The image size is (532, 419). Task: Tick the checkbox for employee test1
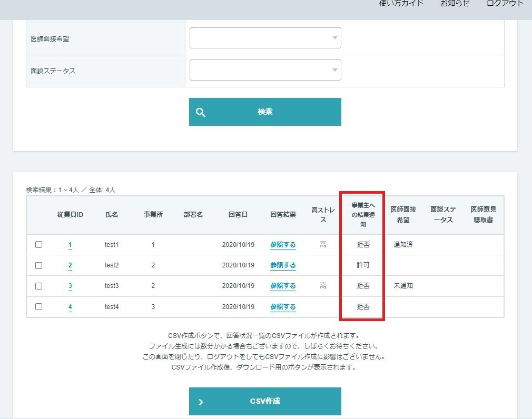click(x=38, y=245)
